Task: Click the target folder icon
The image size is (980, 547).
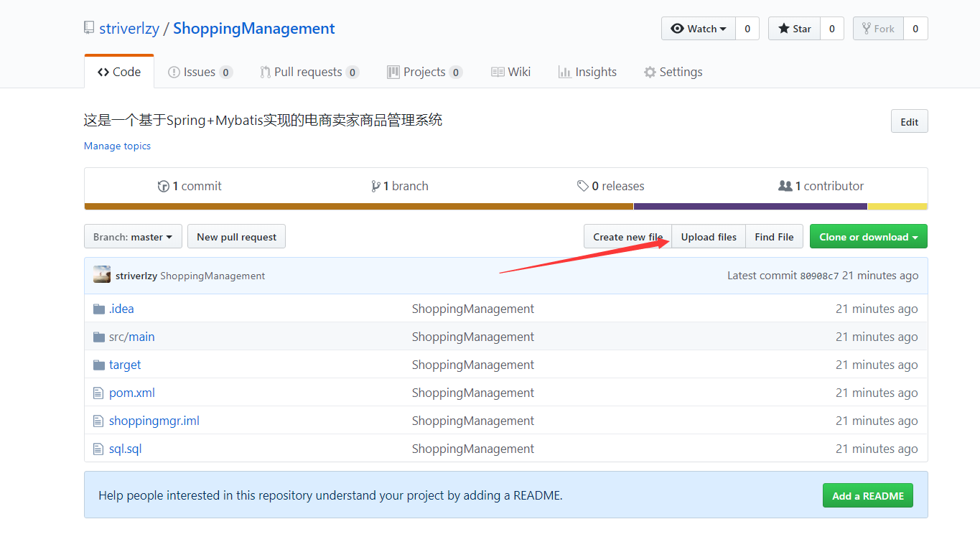Action: (99, 365)
